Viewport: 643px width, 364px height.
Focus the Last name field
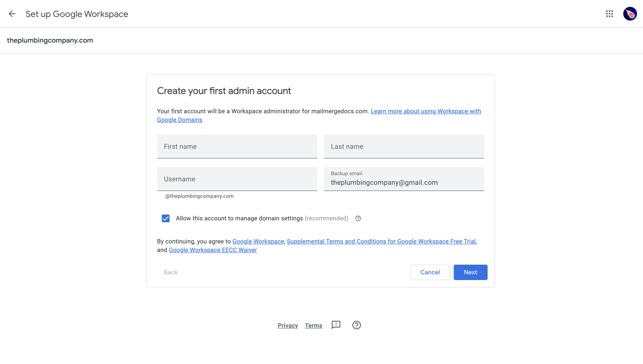point(404,146)
